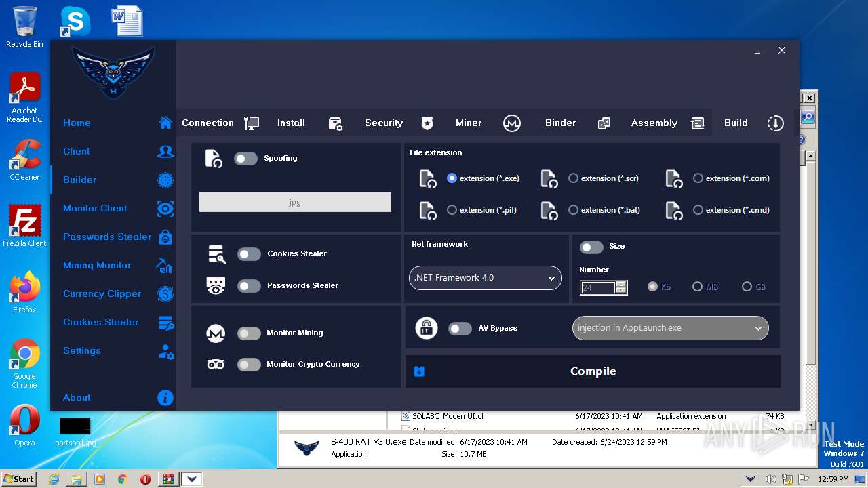Open the About sidebar item
This screenshot has width=868, height=488.
click(77, 397)
